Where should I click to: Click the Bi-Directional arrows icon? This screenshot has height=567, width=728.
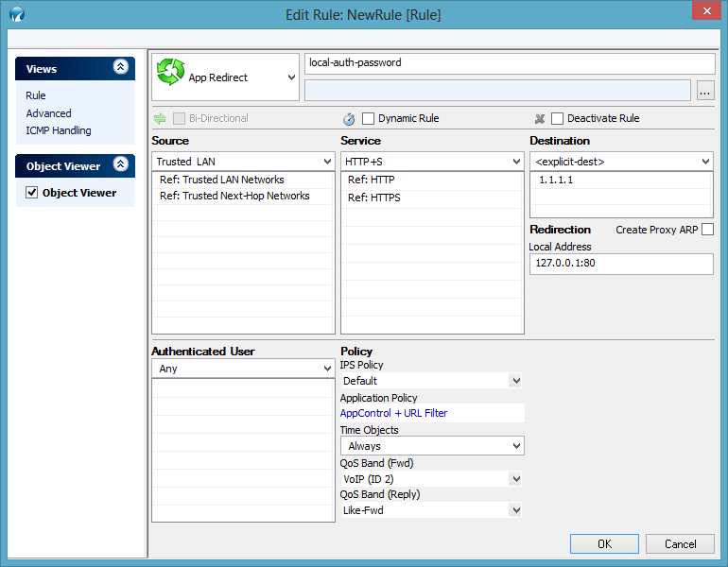pyautogui.click(x=160, y=118)
